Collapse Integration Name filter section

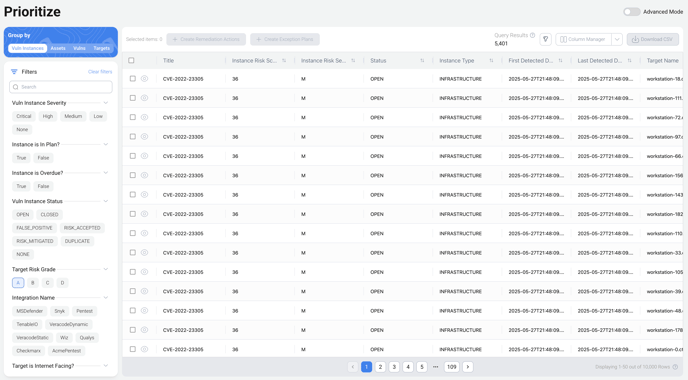(x=106, y=298)
